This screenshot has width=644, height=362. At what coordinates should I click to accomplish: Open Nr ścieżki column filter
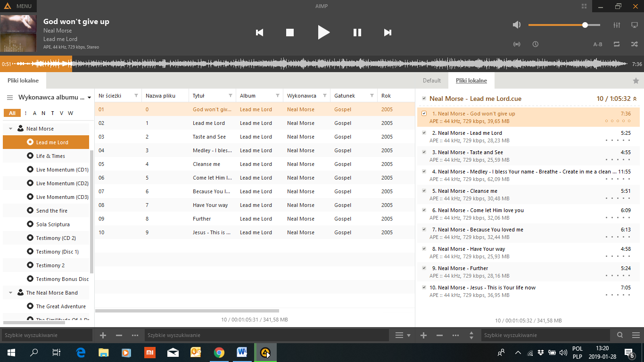pos(136,96)
